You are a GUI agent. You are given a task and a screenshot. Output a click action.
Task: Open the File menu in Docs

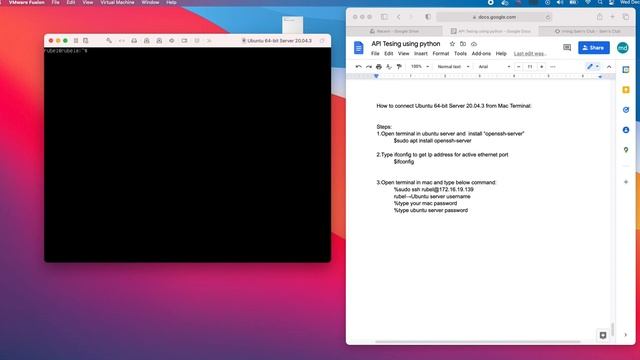click(375, 53)
